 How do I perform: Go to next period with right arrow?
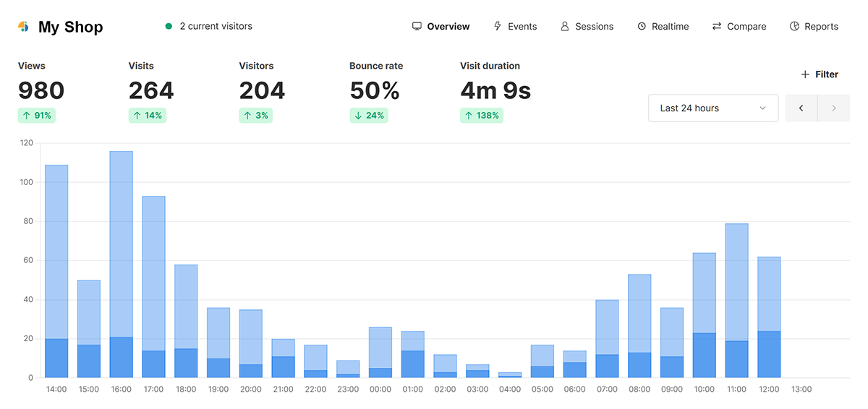[834, 108]
